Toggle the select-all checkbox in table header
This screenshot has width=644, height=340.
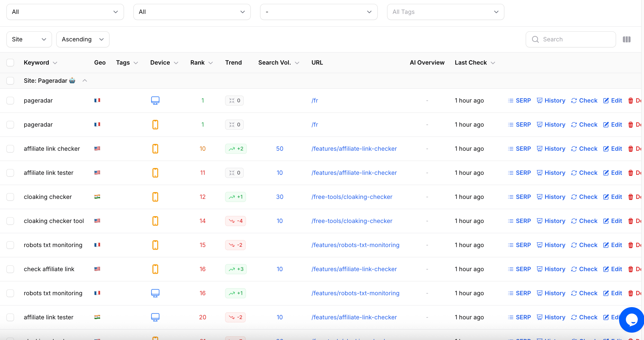click(x=10, y=63)
